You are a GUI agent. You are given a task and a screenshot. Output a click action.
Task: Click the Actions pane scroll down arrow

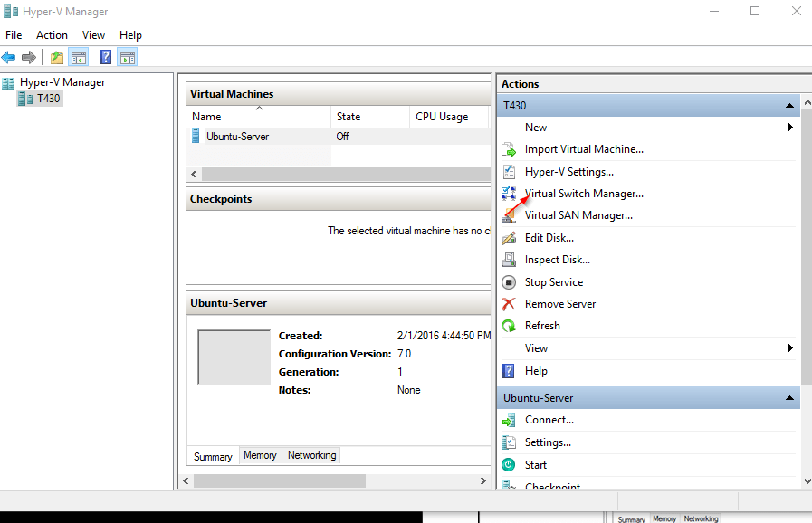807,481
